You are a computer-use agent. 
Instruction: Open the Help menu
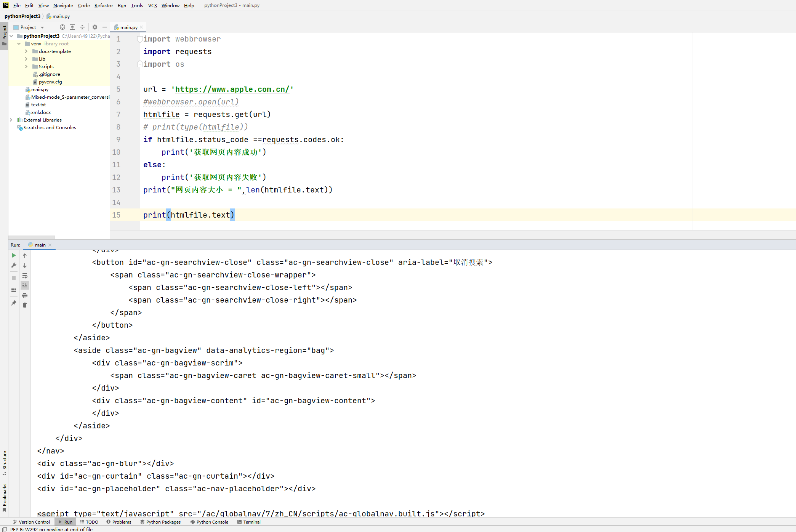(x=189, y=5)
